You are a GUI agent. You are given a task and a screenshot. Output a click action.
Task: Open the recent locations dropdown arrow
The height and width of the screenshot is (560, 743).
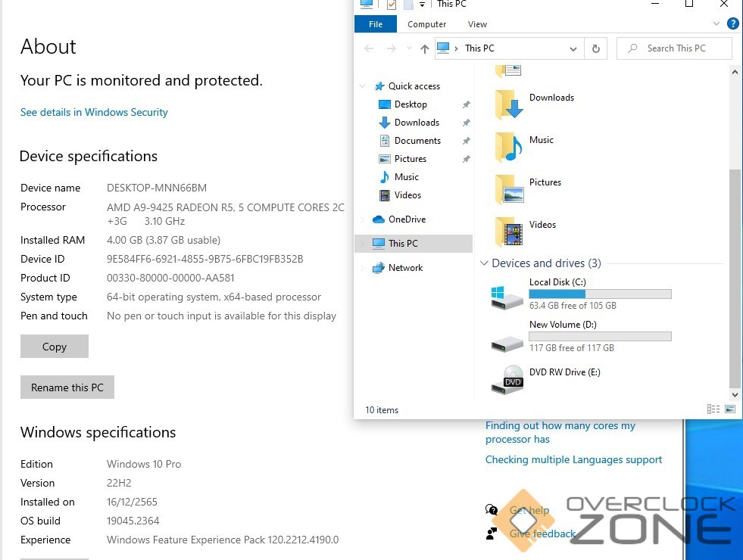[x=409, y=48]
